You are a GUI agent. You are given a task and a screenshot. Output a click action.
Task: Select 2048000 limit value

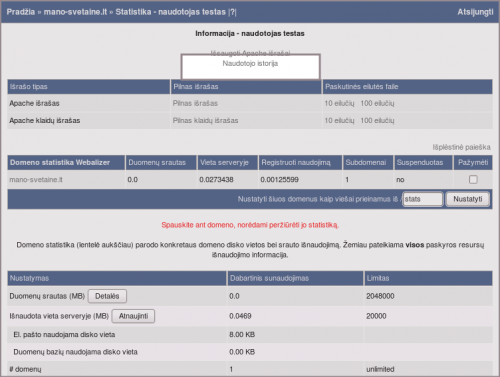click(380, 296)
